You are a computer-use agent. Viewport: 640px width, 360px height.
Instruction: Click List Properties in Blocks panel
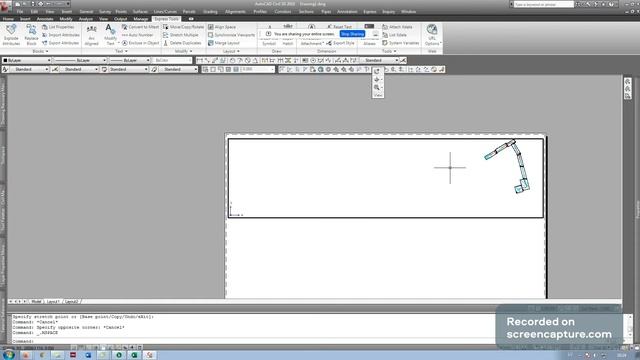click(58, 27)
